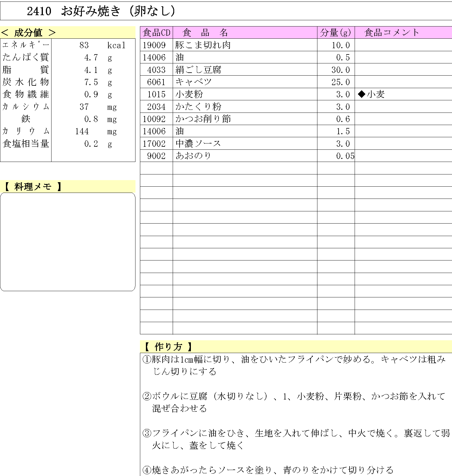
Task: Click the かつお削り節 ingredient name
Action: (x=203, y=119)
